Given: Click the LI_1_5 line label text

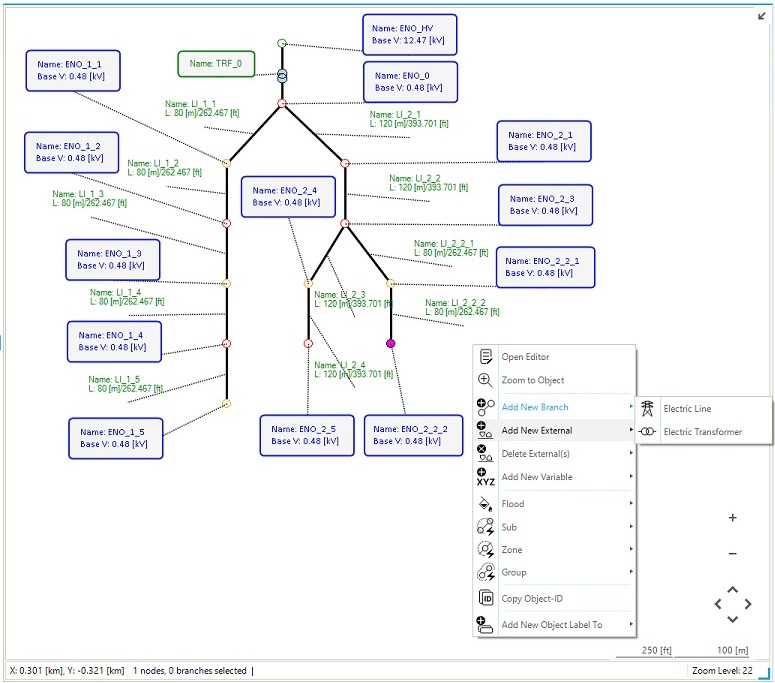Looking at the screenshot, I should click(x=126, y=384).
